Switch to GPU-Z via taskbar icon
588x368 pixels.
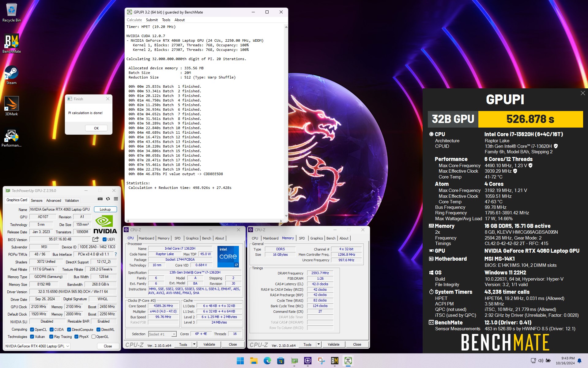294,361
